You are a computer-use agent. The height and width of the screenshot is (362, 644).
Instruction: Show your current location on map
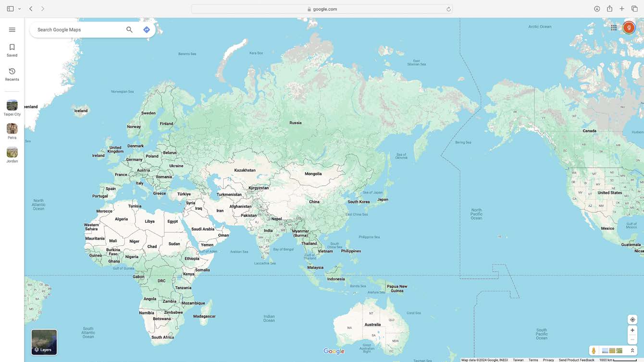(x=632, y=320)
